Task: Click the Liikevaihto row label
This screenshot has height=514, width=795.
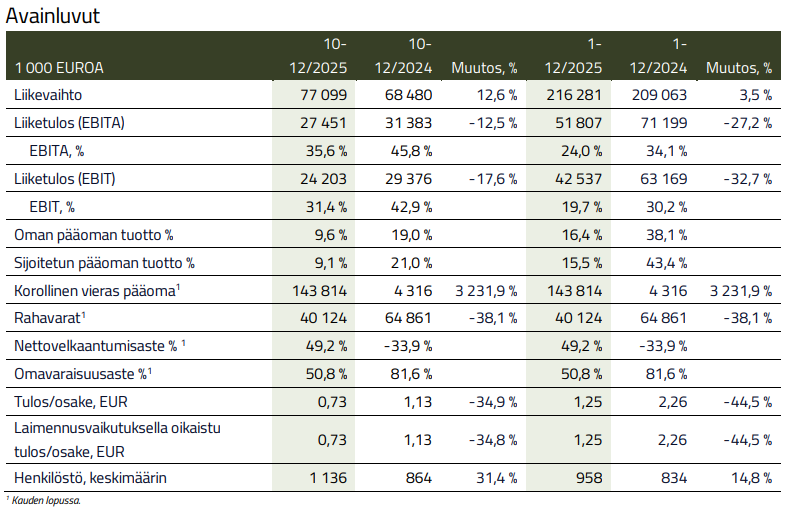Action: coord(48,95)
